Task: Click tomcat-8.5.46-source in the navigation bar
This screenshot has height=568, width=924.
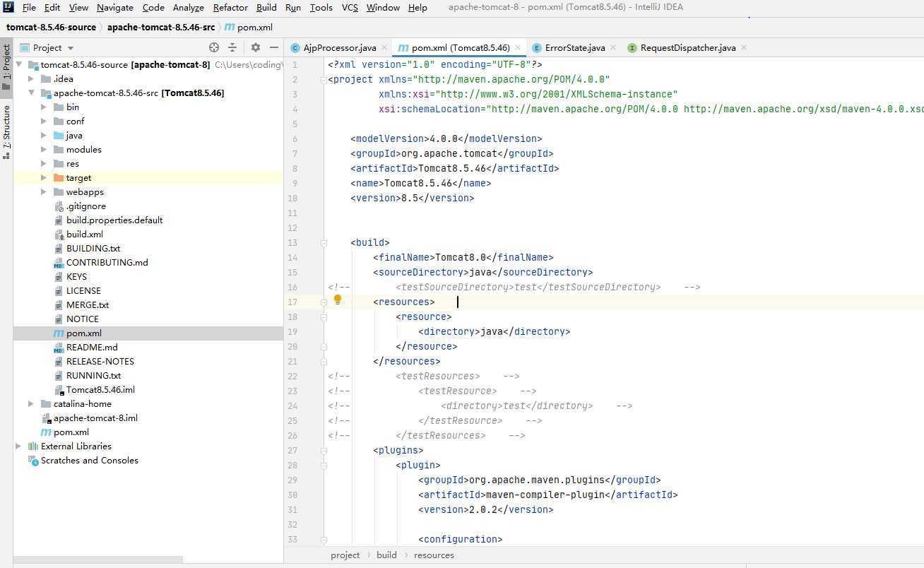Action: tap(52, 28)
